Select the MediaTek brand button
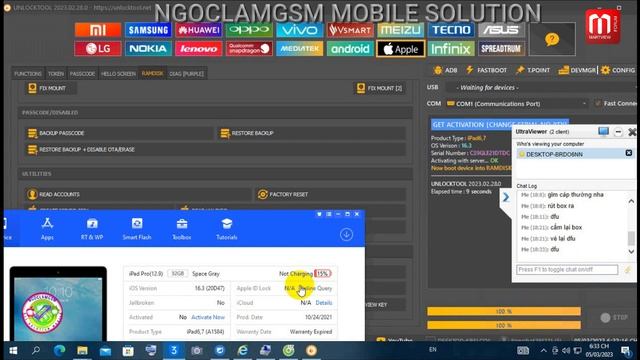 pos(300,49)
